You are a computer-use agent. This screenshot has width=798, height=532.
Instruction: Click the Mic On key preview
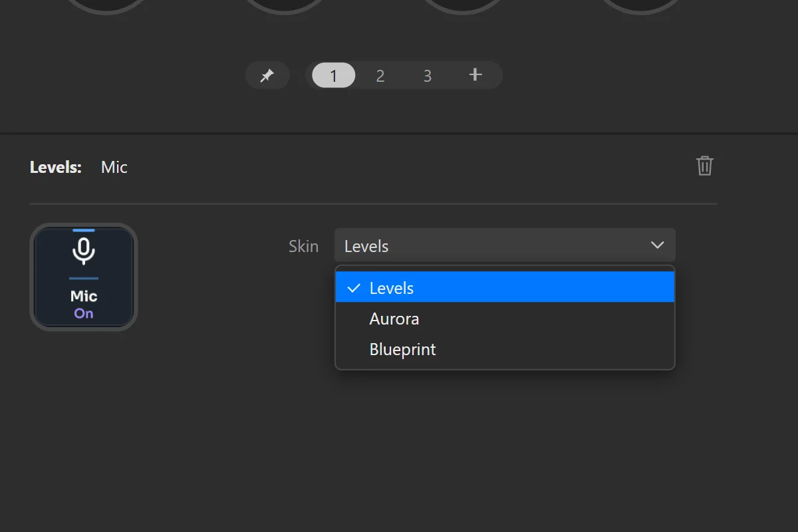84,277
